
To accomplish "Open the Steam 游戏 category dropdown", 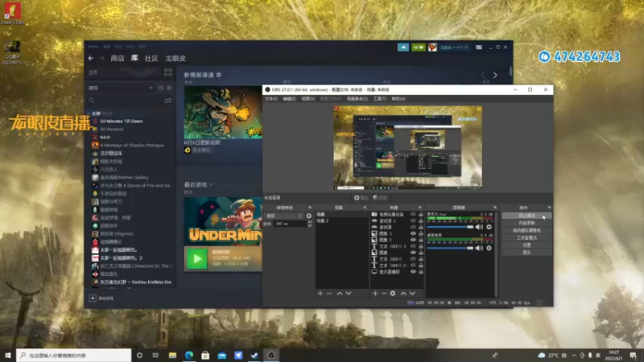I will point(121,88).
